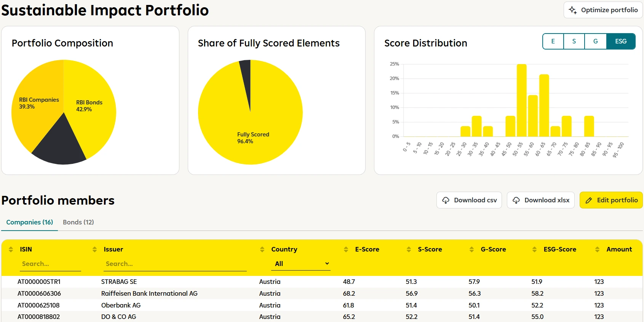Switch score distribution to E
Screen dimensions: 644x322
553,42
